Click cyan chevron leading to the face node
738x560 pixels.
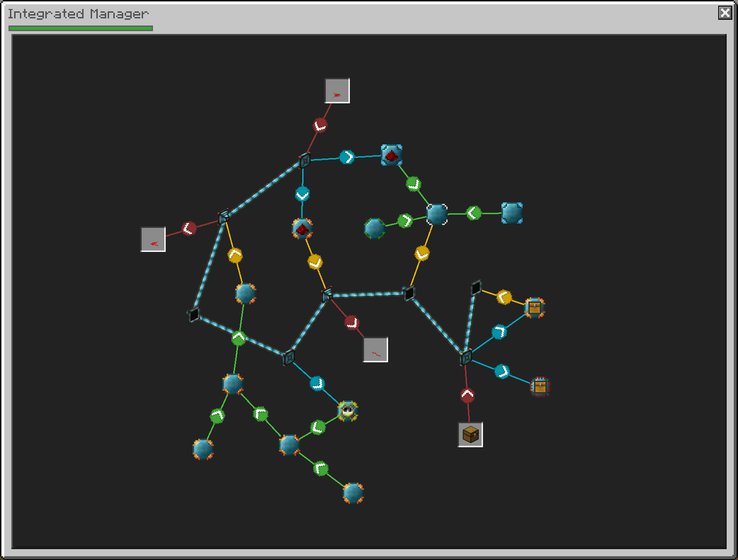click(317, 384)
